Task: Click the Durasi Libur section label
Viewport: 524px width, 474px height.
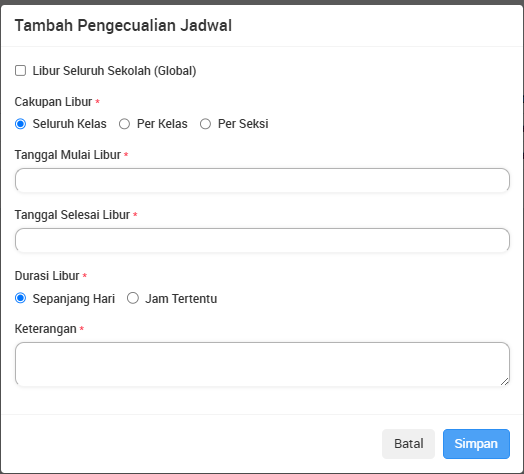Action: [x=47, y=276]
